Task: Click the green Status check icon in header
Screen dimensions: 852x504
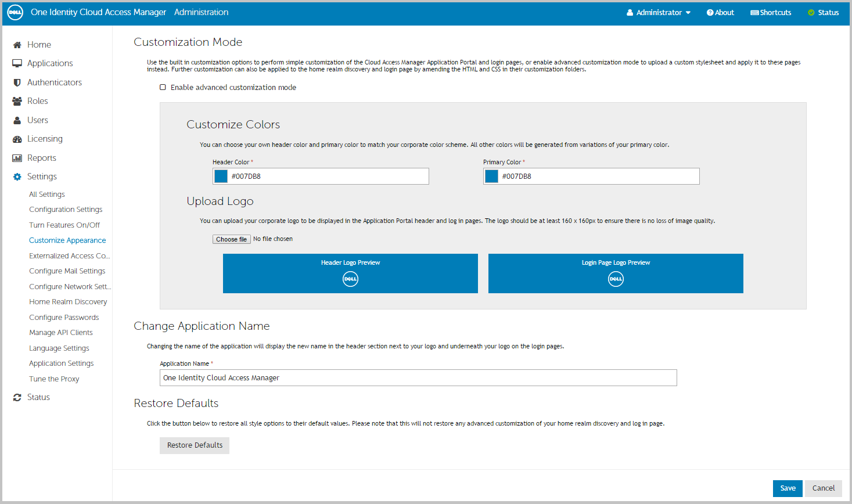Action: tap(811, 13)
